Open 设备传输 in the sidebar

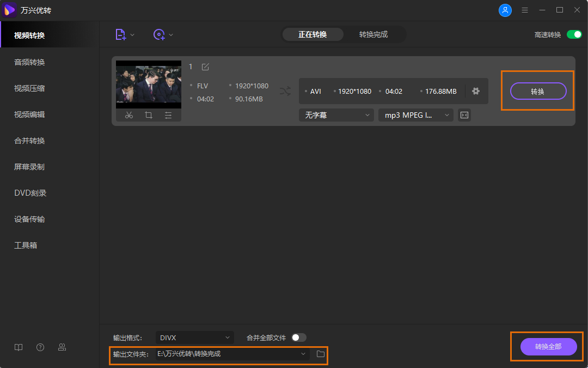(x=29, y=219)
